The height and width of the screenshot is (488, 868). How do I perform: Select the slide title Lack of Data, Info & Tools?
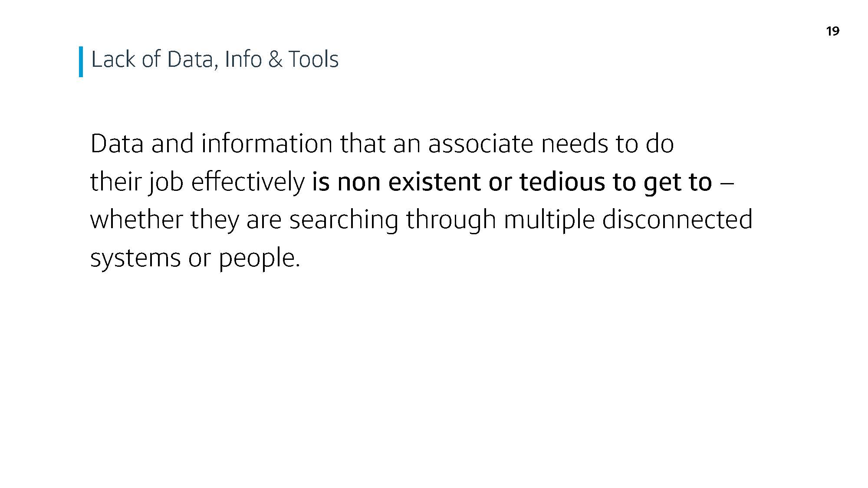(215, 59)
